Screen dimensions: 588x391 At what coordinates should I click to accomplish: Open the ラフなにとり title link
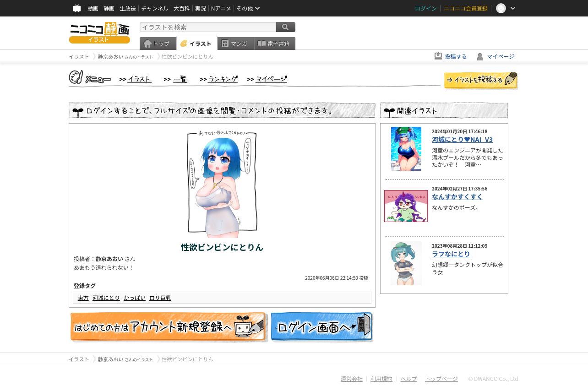(x=451, y=254)
